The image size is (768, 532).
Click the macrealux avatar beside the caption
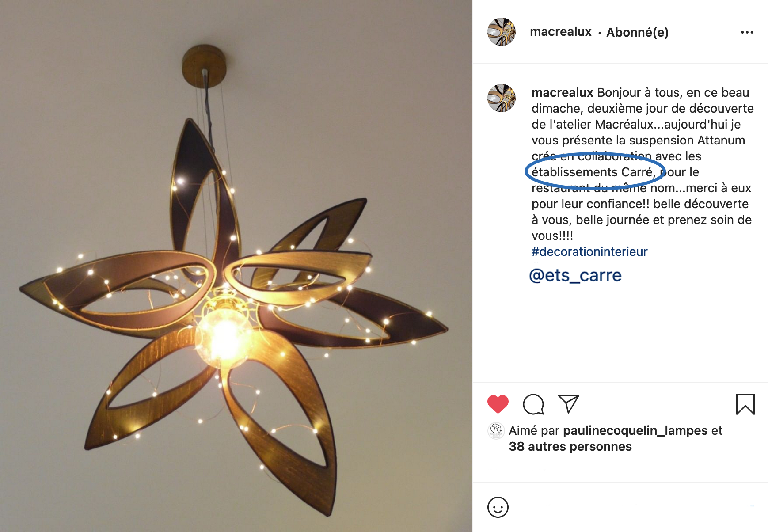coord(502,98)
